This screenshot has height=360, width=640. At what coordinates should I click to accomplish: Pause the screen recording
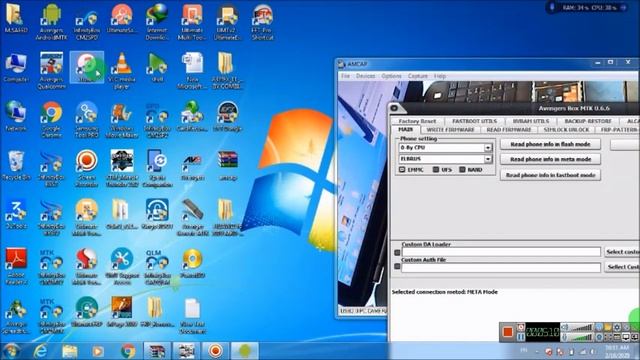[x=521, y=337]
